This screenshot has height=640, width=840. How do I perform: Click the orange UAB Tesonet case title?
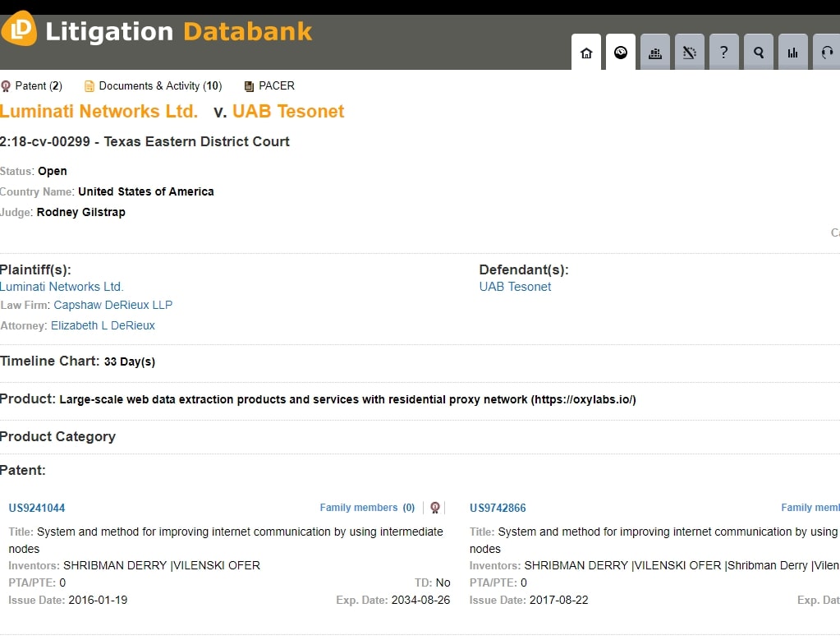[288, 111]
